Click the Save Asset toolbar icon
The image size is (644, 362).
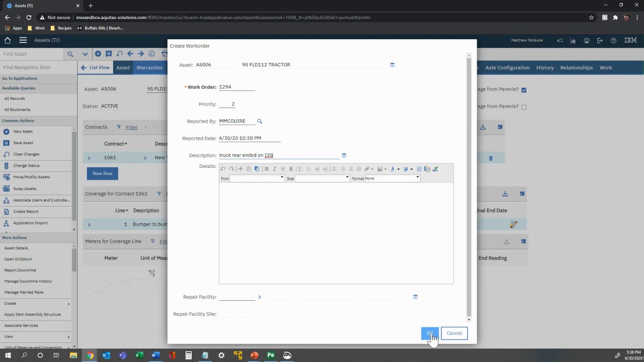pyautogui.click(x=109, y=54)
